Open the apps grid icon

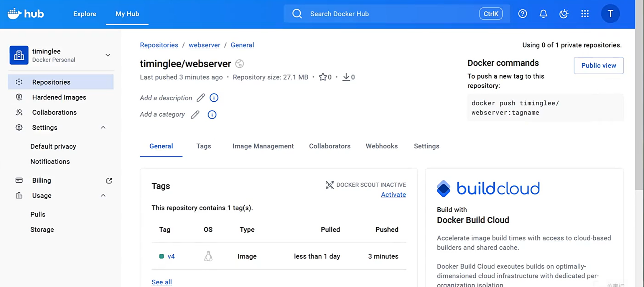pyautogui.click(x=585, y=14)
